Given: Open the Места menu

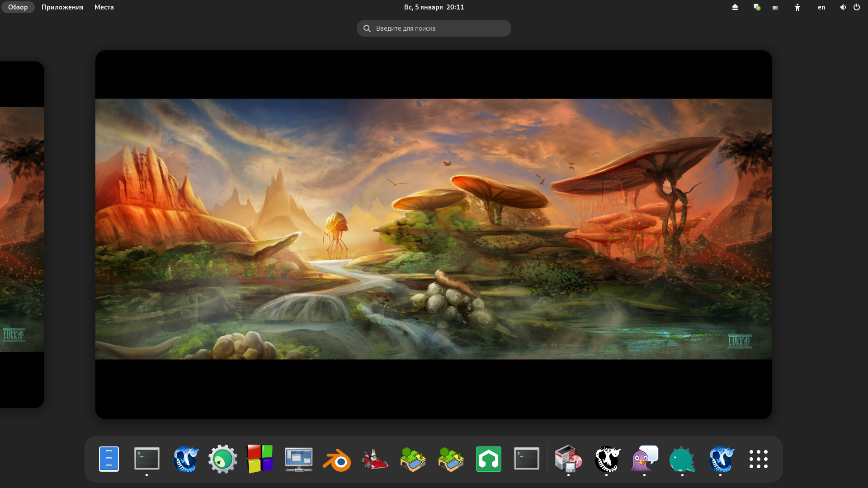Looking at the screenshot, I should (104, 7).
